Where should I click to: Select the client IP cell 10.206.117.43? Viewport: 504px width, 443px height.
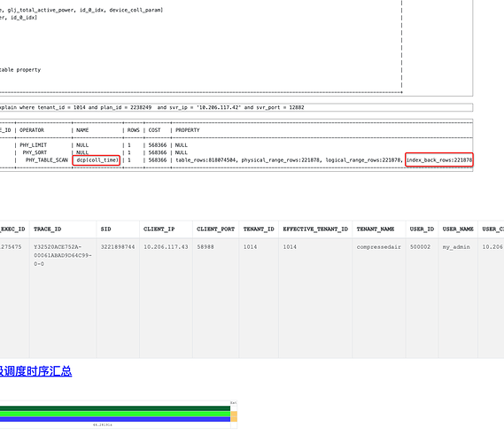(166, 247)
